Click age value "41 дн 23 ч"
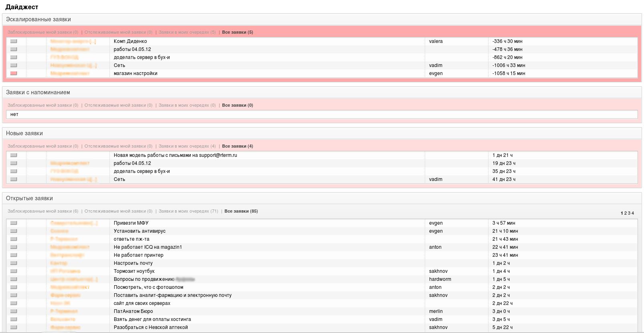The image size is (644, 333). (x=504, y=179)
